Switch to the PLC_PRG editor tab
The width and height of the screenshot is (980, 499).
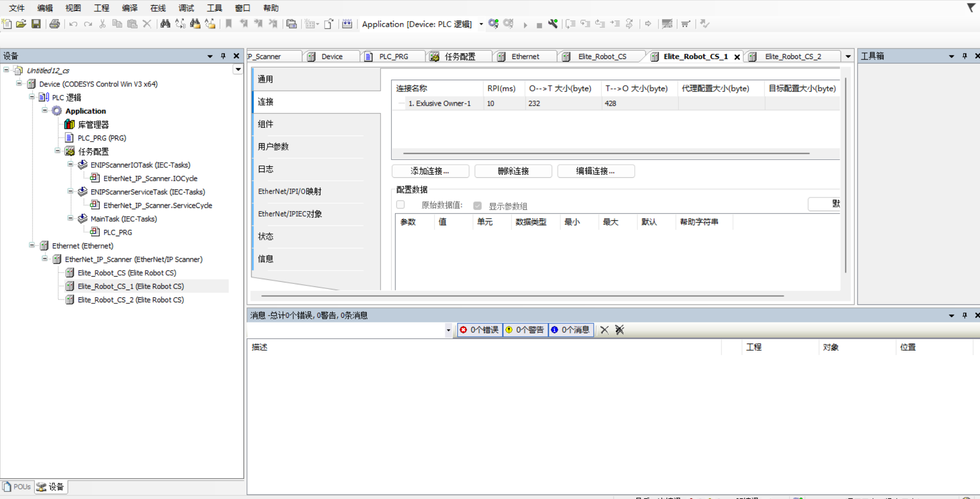[393, 56]
